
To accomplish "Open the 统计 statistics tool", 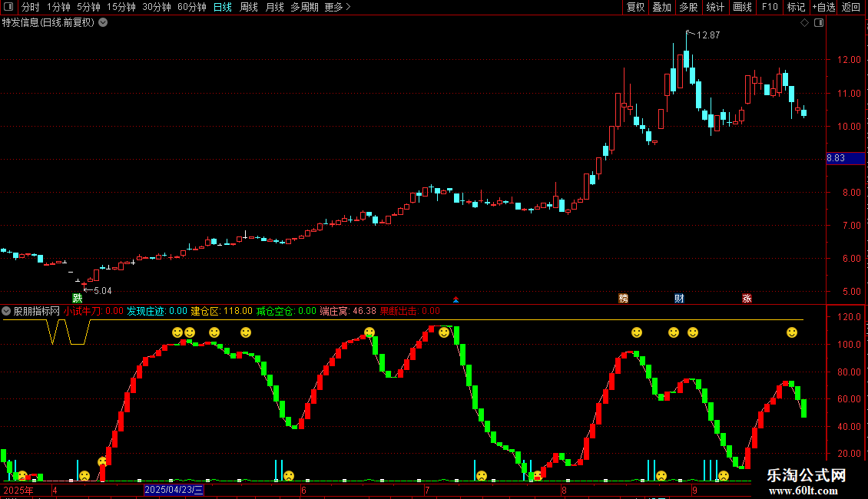I will click(715, 7).
